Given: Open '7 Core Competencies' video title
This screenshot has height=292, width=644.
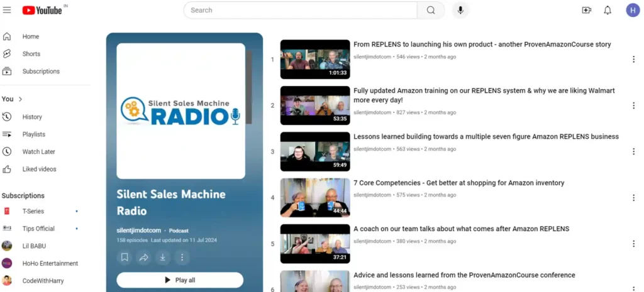Looking at the screenshot, I should (458, 183).
